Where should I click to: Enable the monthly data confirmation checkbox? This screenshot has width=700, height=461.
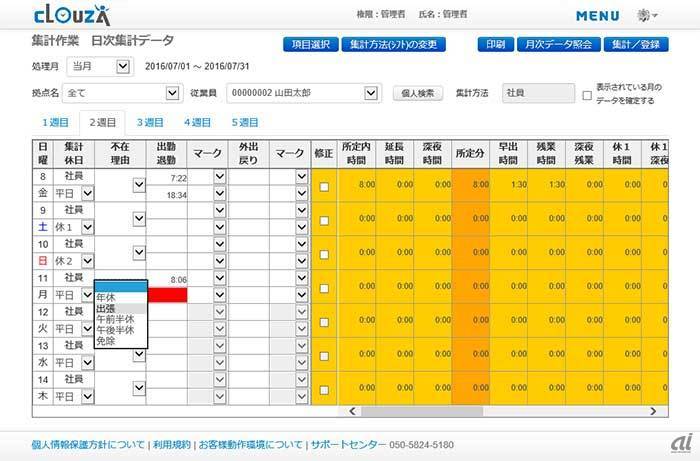[x=587, y=96]
